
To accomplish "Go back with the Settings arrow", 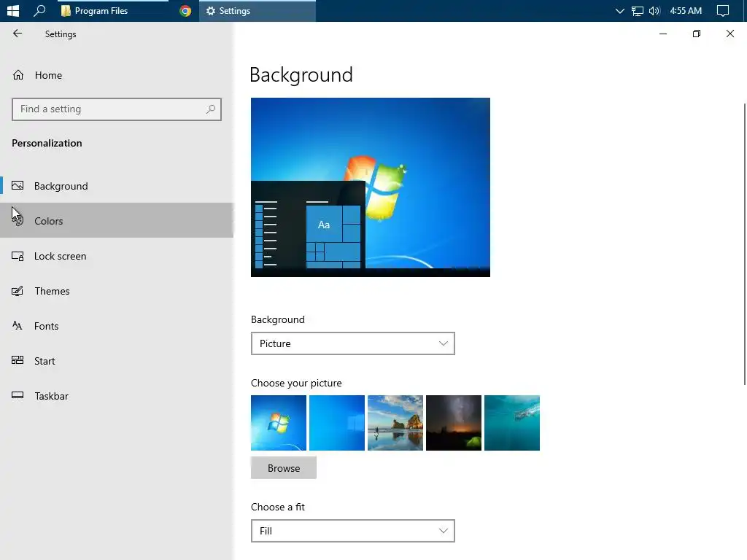I will (x=18, y=34).
